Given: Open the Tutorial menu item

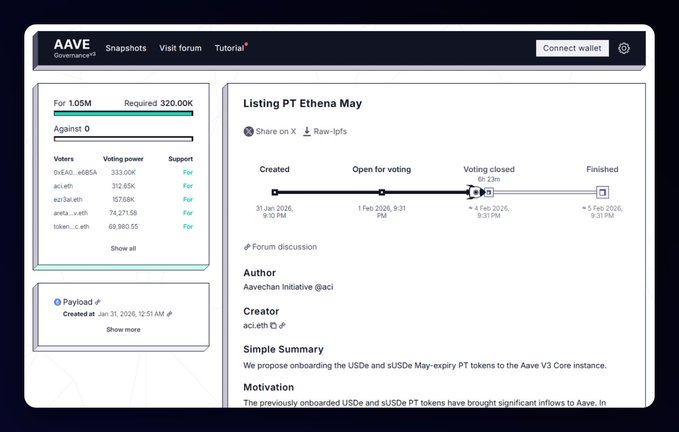Looking at the screenshot, I should (x=230, y=48).
